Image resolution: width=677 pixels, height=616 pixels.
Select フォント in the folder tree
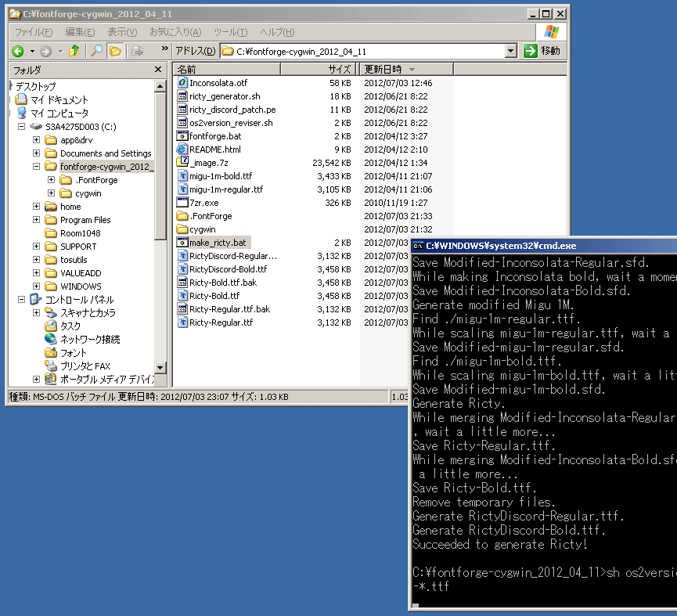coord(74,353)
